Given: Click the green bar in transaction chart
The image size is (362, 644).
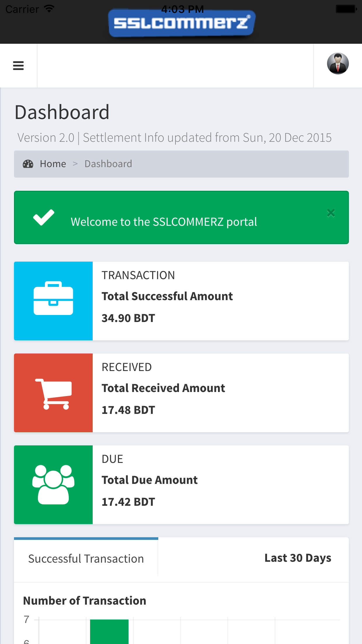Looking at the screenshot, I should (109, 631).
